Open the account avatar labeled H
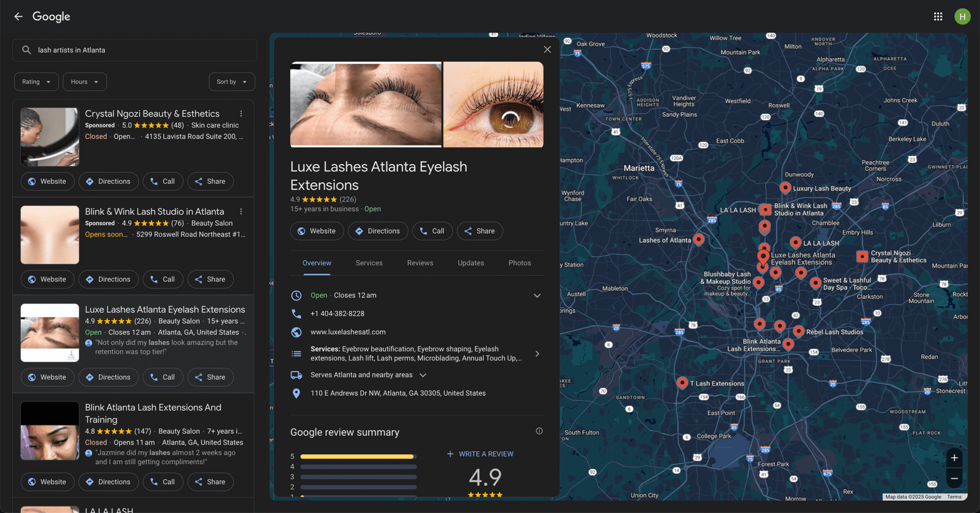The height and width of the screenshot is (513, 980). coord(962,17)
